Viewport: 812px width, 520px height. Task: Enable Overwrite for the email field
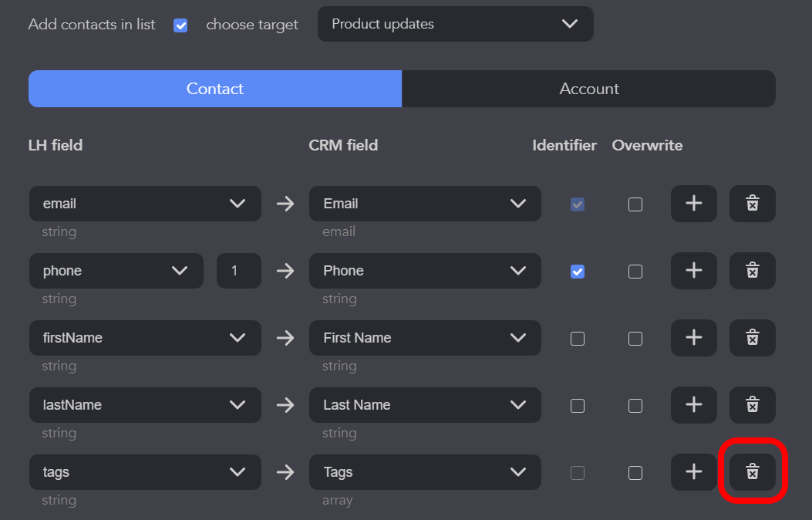[635, 204]
